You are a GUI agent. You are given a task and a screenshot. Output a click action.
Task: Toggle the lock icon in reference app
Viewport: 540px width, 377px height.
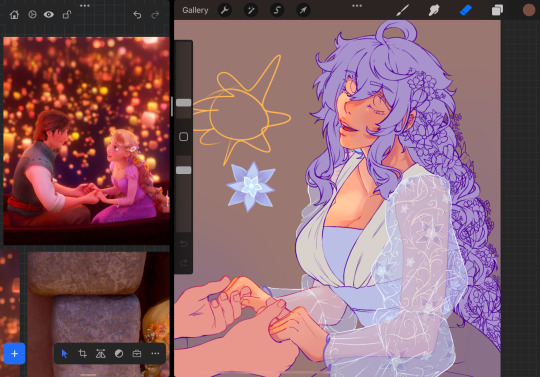point(66,14)
